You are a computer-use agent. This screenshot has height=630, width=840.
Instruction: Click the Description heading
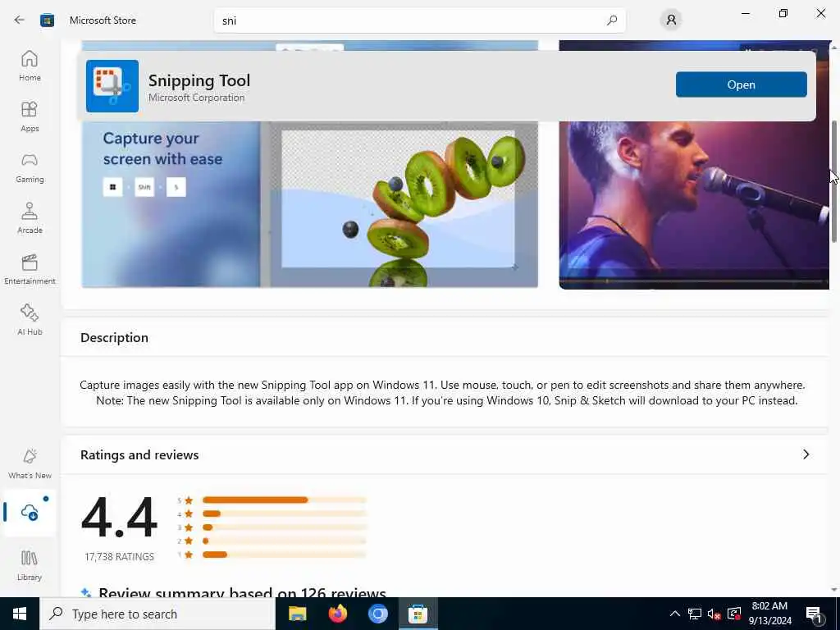point(114,337)
